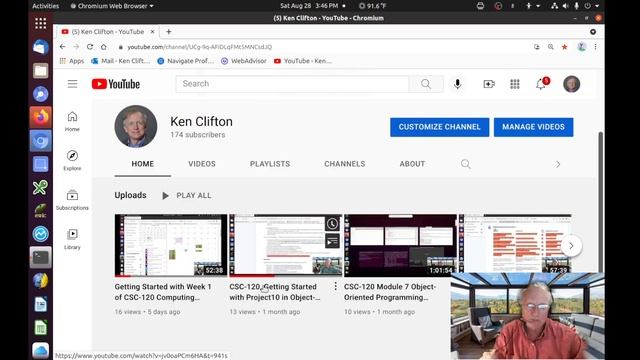Expand the Chromium Web Browser app menu
Screen dimensions: 640x360
coord(112,6)
